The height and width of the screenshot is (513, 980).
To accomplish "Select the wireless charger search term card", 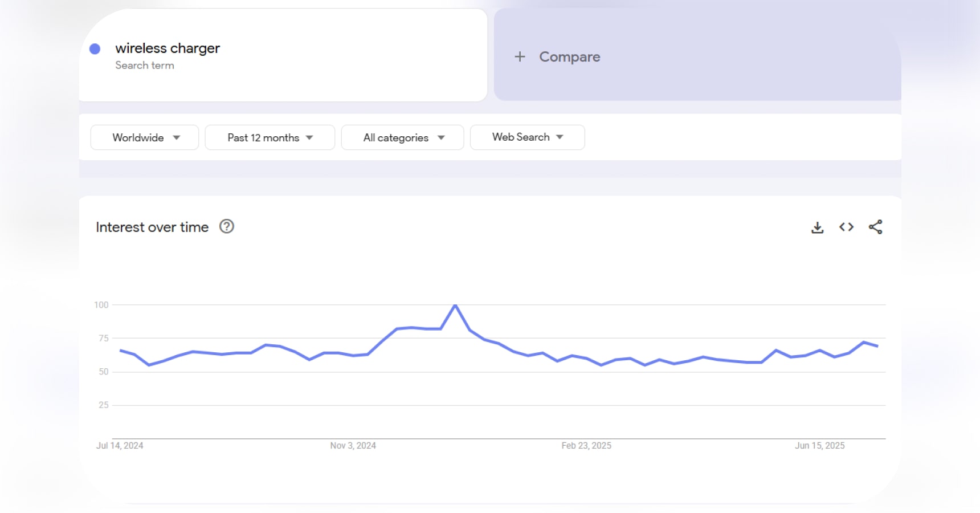I will [x=282, y=55].
